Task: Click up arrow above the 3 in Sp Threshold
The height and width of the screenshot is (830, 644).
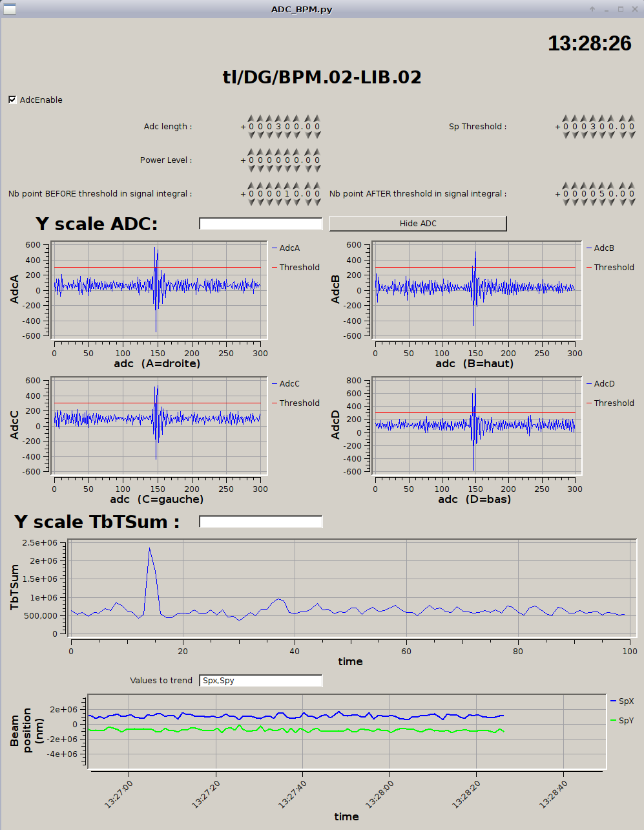Action: [x=593, y=118]
